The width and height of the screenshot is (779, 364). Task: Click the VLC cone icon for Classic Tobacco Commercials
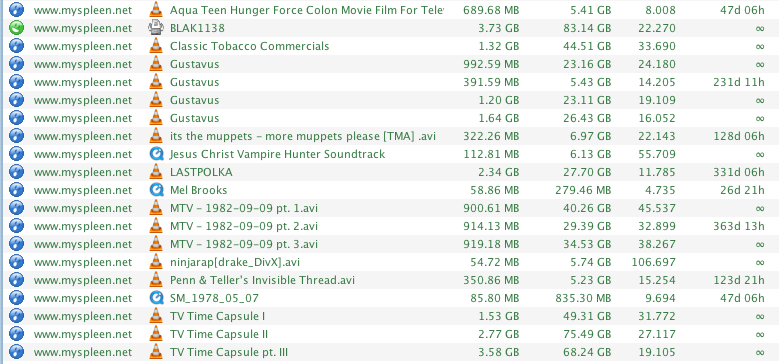pos(156,46)
